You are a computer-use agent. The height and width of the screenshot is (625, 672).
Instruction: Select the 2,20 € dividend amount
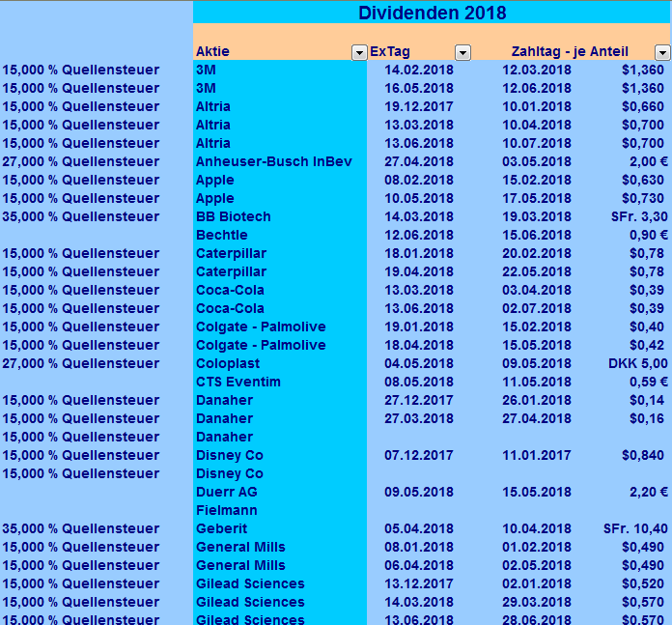coord(649,492)
